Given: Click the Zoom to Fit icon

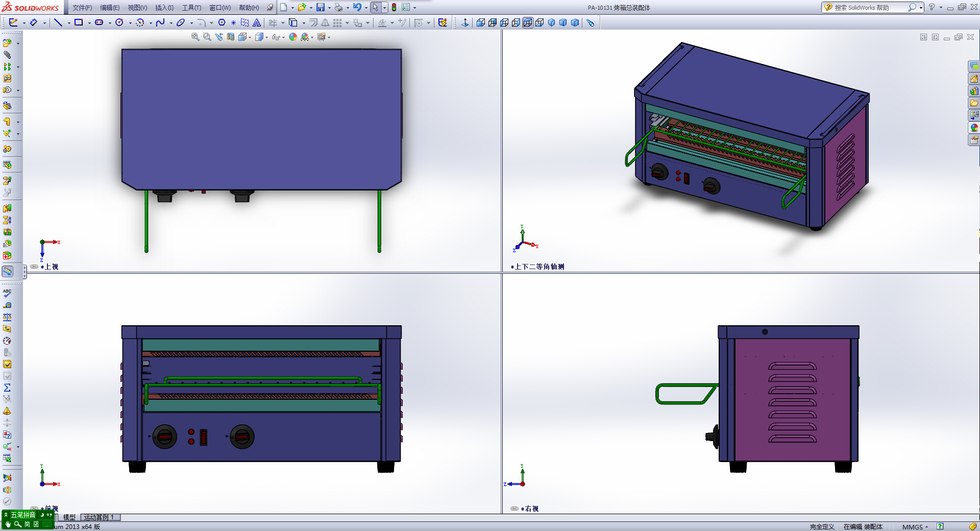Looking at the screenshot, I should coord(195,37).
